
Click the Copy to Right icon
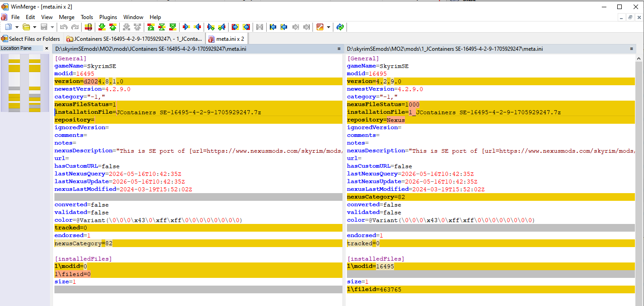pyautogui.click(x=186, y=27)
